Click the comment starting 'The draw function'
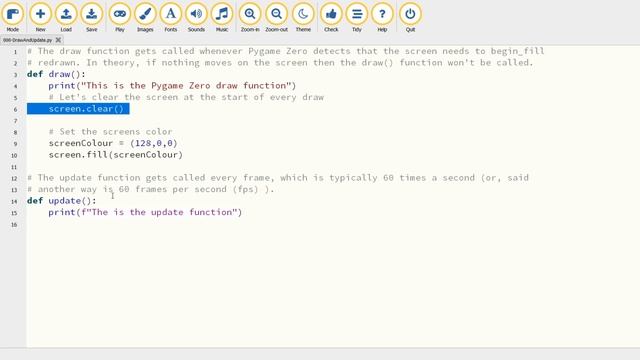Screen dimensions: 640x360 point(286,51)
